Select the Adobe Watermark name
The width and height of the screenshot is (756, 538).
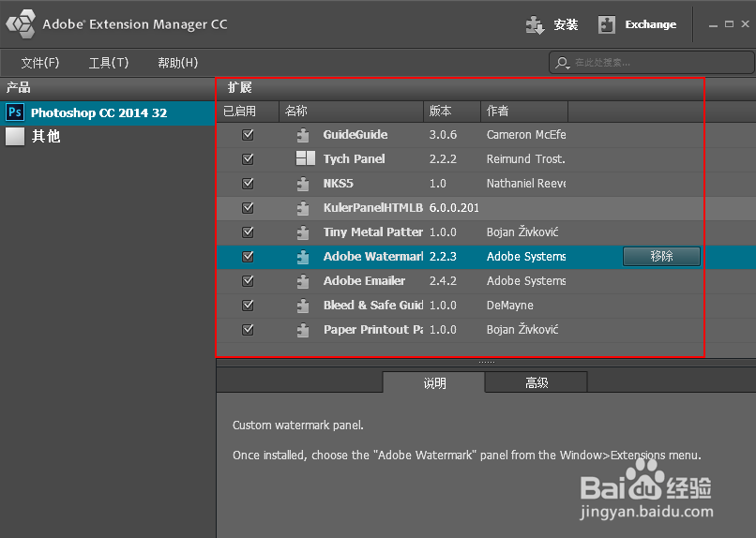coord(372,257)
